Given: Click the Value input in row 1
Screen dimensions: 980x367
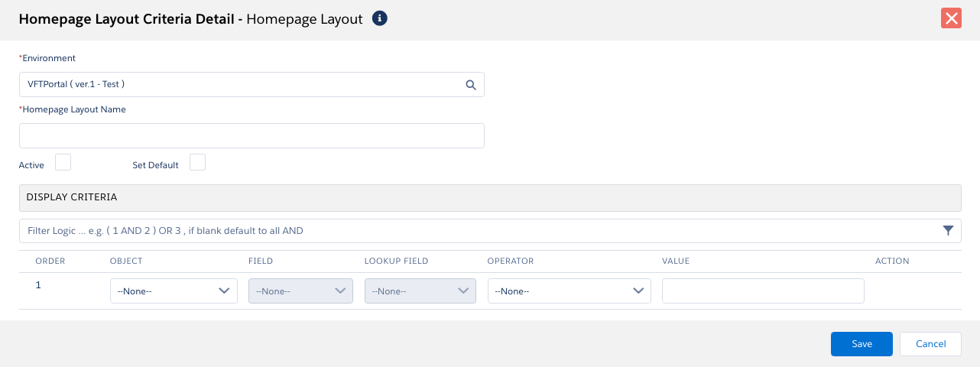Looking at the screenshot, I should point(762,291).
